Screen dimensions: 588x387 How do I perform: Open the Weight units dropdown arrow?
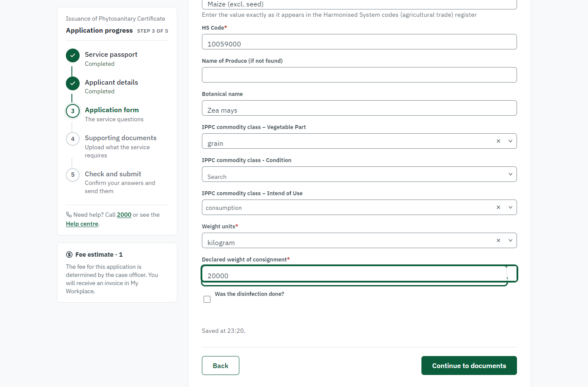[511, 240]
